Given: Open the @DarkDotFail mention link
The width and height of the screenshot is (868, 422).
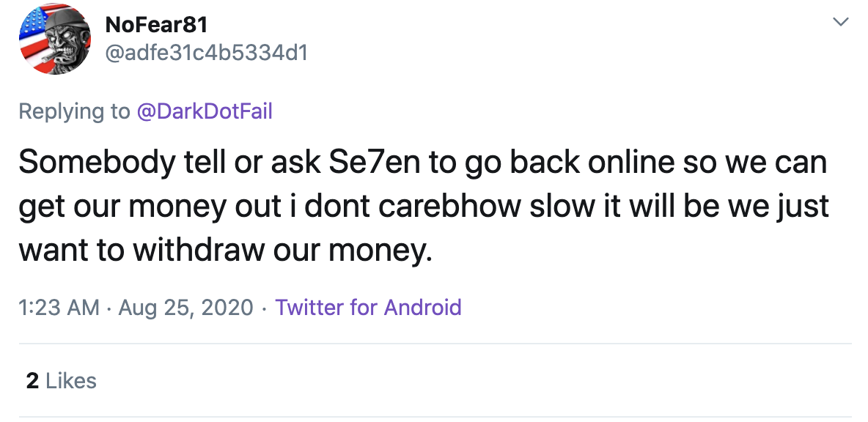Looking at the screenshot, I should pyautogui.click(x=205, y=111).
